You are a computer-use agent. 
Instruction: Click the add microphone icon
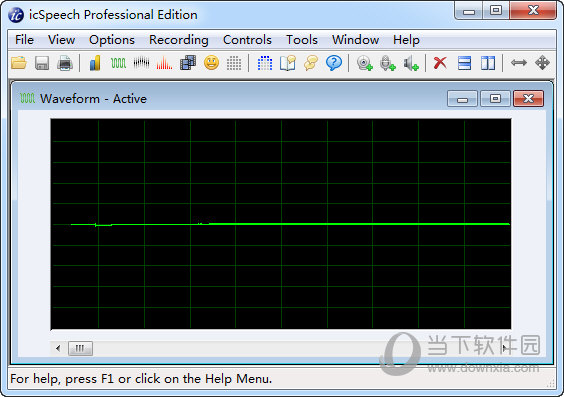[x=387, y=63]
